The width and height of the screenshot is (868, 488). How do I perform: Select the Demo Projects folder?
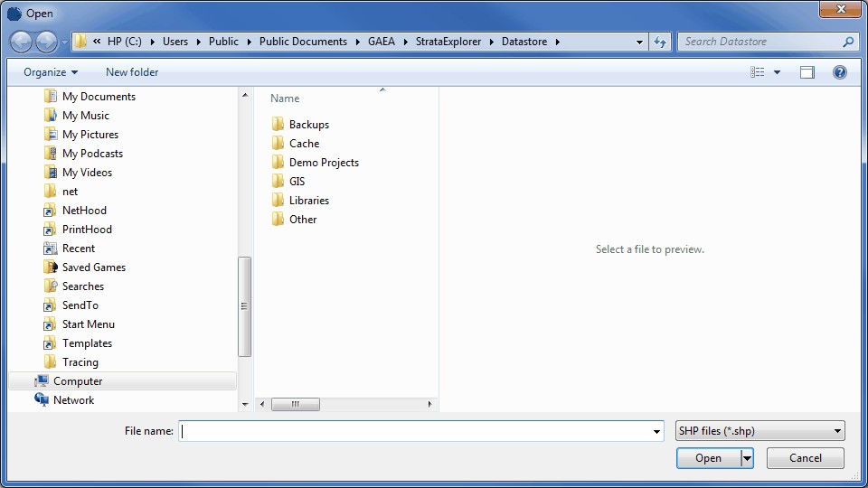(324, 163)
